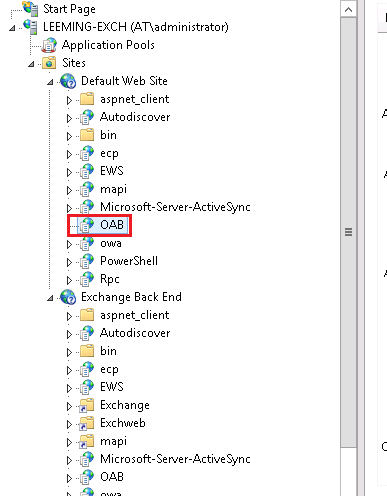The image size is (387, 496).
Task: Expand ecp under Default Web Site
Action: 69,154
